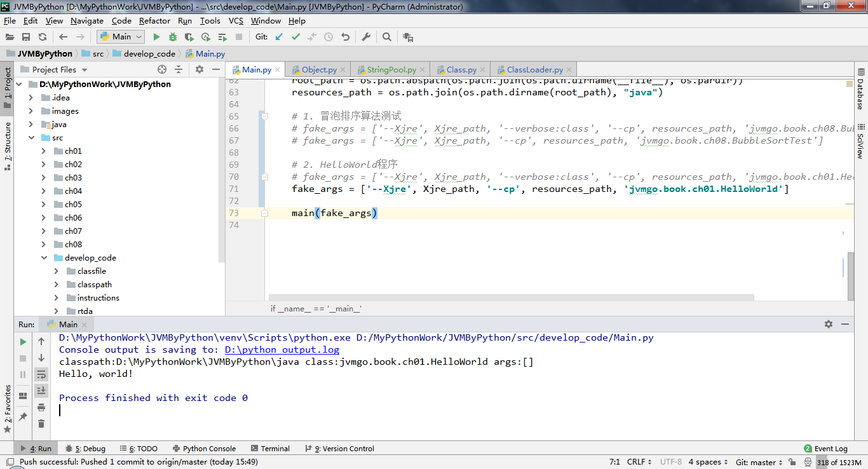Open settings via the wrench icon

(x=366, y=37)
